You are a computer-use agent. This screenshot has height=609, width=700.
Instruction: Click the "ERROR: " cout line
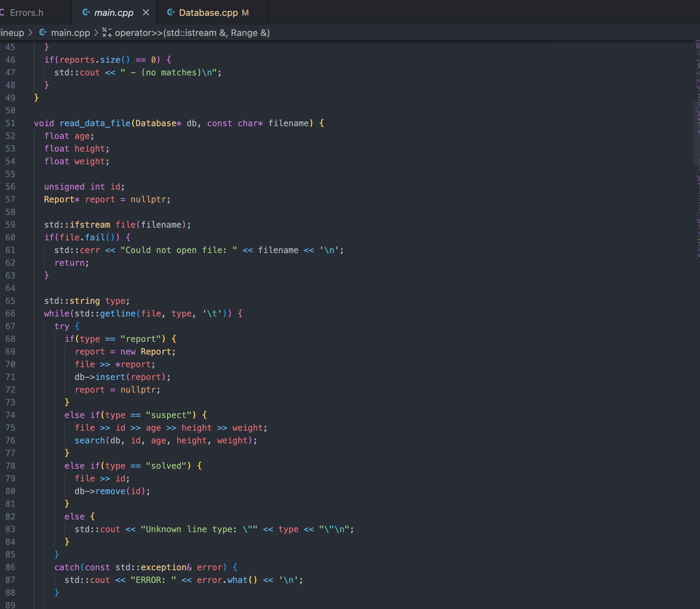(x=184, y=580)
